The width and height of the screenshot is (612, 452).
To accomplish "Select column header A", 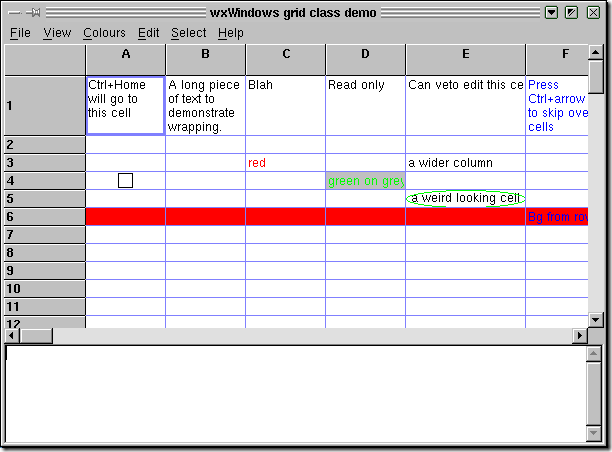I will click(x=125, y=60).
